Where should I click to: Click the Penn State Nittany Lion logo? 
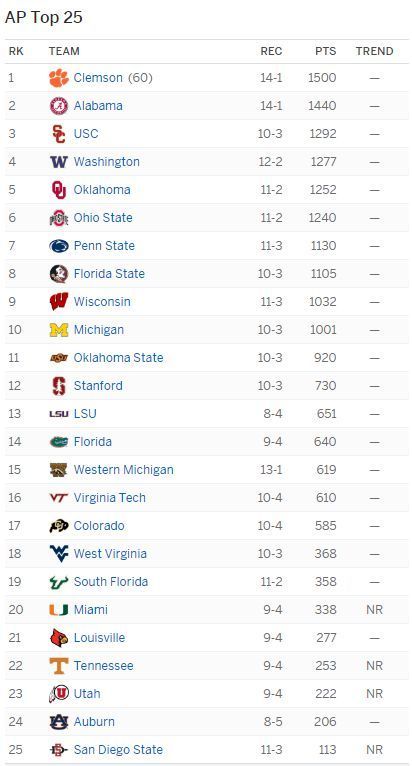point(59,246)
